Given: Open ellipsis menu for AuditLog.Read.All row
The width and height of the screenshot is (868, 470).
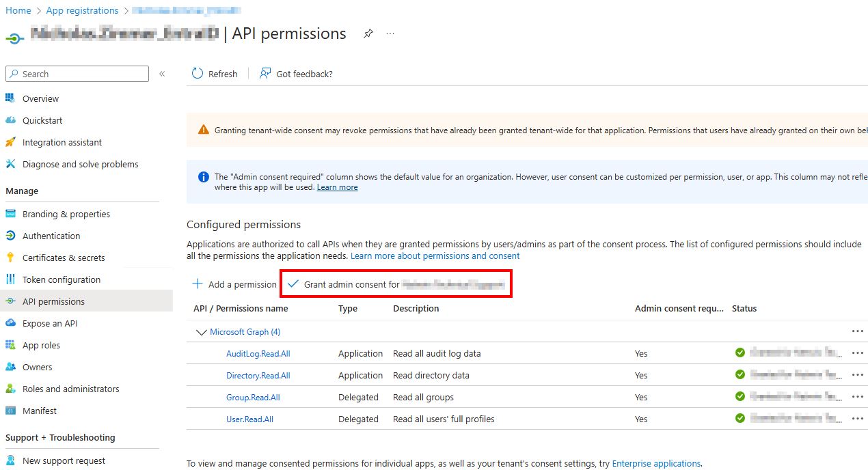Looking at the screenshot, I should [858, 353].
